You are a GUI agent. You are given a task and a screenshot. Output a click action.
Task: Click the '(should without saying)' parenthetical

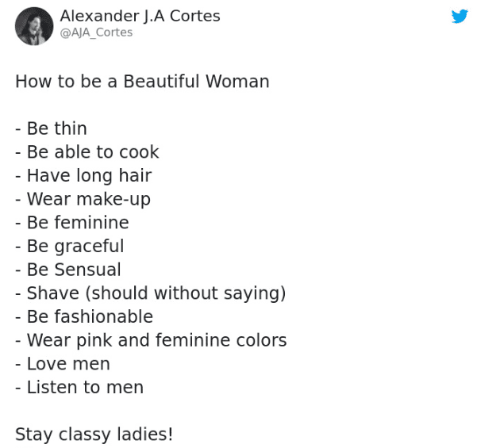(185, 293)
